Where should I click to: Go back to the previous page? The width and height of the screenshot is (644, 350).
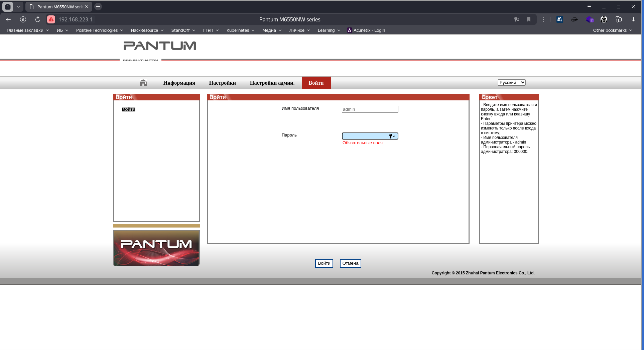pyautogui.click(x=8, y=19)
